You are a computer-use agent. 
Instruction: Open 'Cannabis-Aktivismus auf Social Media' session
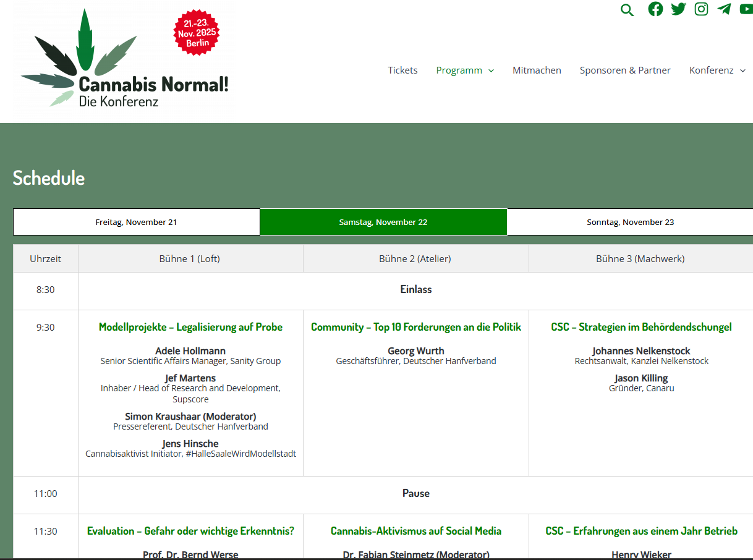[x=416, y=531]
